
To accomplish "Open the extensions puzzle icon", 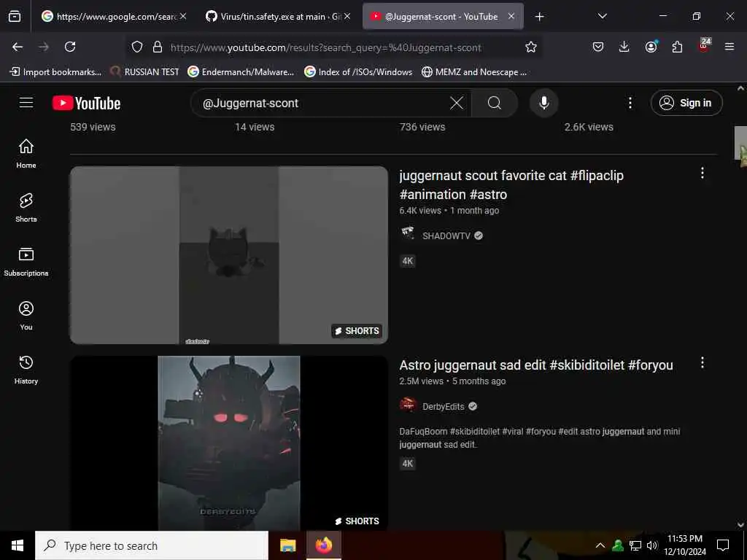I will coord(677,47).
